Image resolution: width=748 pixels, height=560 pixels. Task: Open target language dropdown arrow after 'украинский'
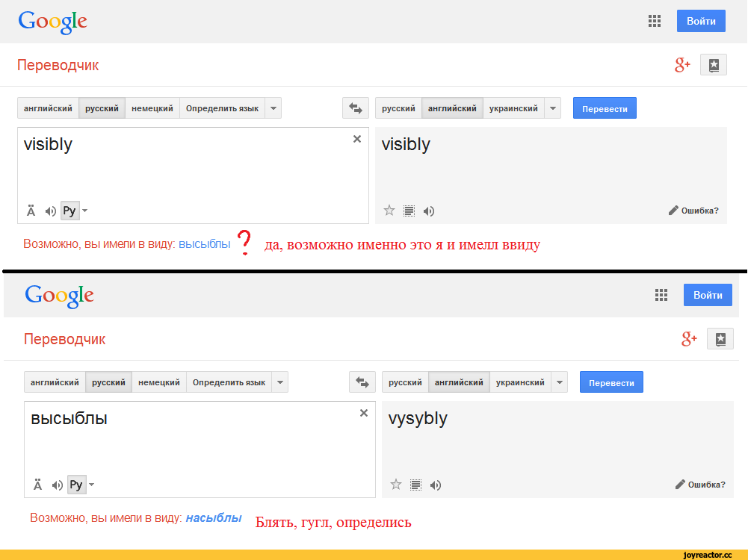[x=553, y=108]
